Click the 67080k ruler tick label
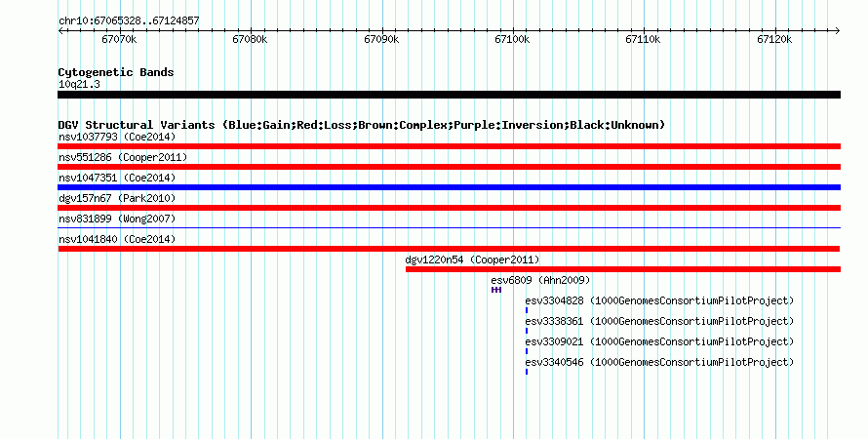The image size is (868, 439). [250, 39]
